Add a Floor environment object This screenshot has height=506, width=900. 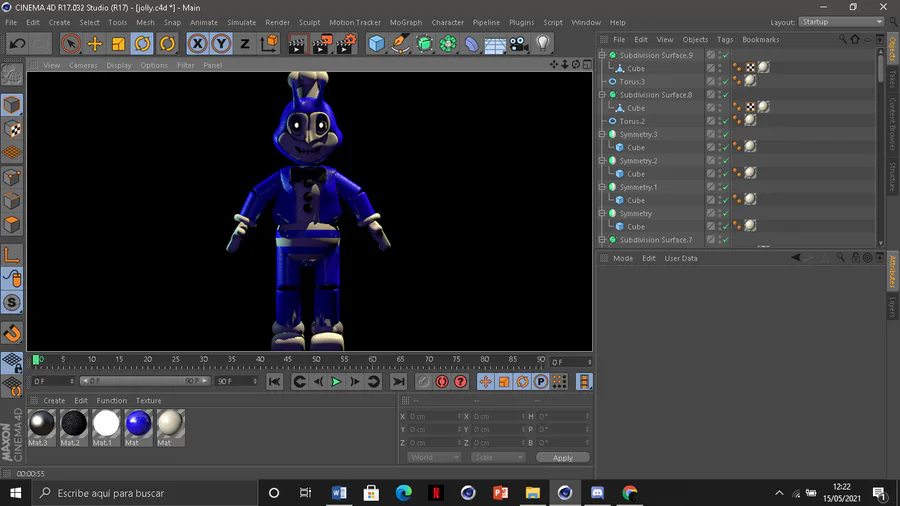point(495,44)
